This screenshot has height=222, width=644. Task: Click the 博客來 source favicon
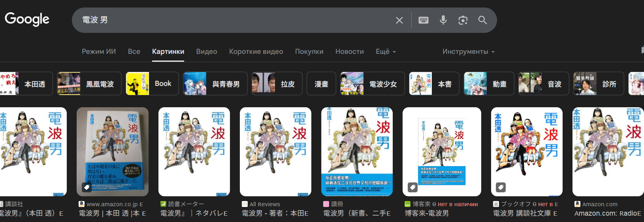407,204
